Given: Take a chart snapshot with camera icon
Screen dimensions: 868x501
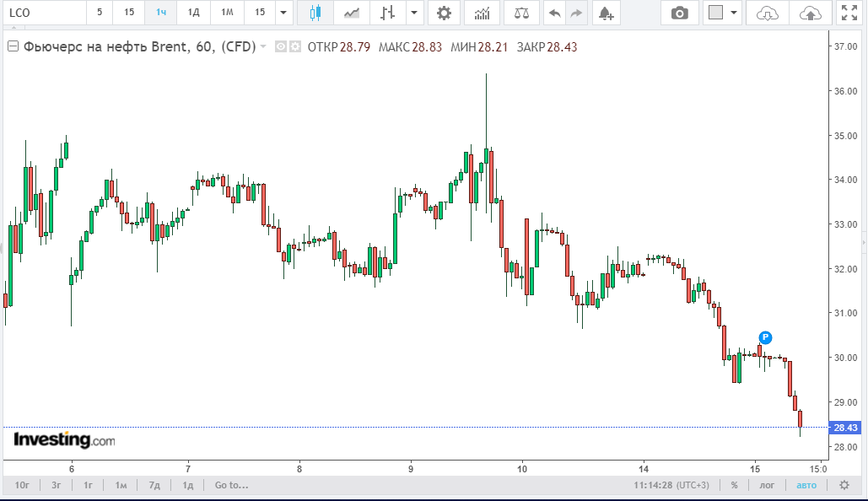Looking at the screenshot, I should click(x=679, y=13).
